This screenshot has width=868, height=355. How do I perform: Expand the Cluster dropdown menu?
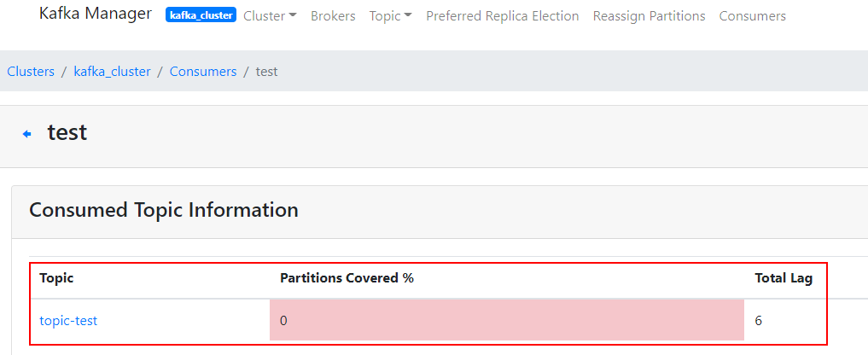tap(270, 16)
